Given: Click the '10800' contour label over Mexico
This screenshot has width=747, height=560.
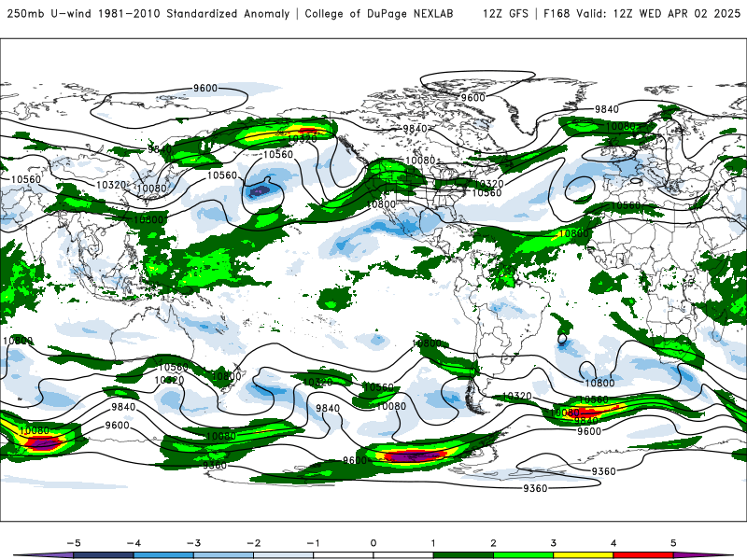Looking at the screenshot, I should coord(382,204).
